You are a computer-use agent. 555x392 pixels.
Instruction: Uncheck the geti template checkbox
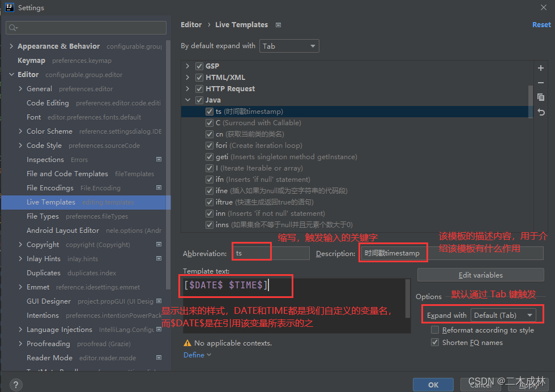click(x=210, y=157)
